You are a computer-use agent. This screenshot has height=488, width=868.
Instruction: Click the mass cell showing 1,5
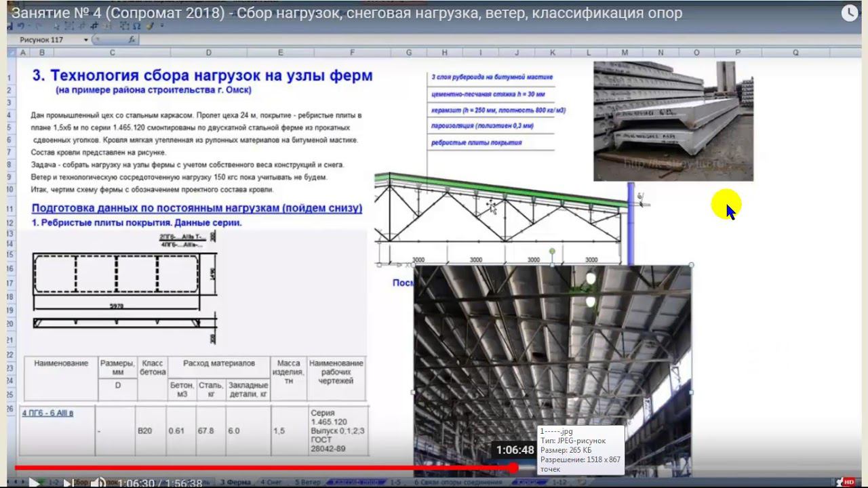pyautogui.click(x=279, y=430)
